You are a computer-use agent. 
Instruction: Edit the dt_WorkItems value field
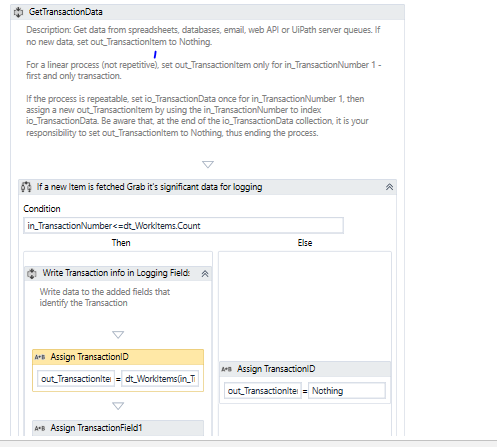tap(160, 379)
